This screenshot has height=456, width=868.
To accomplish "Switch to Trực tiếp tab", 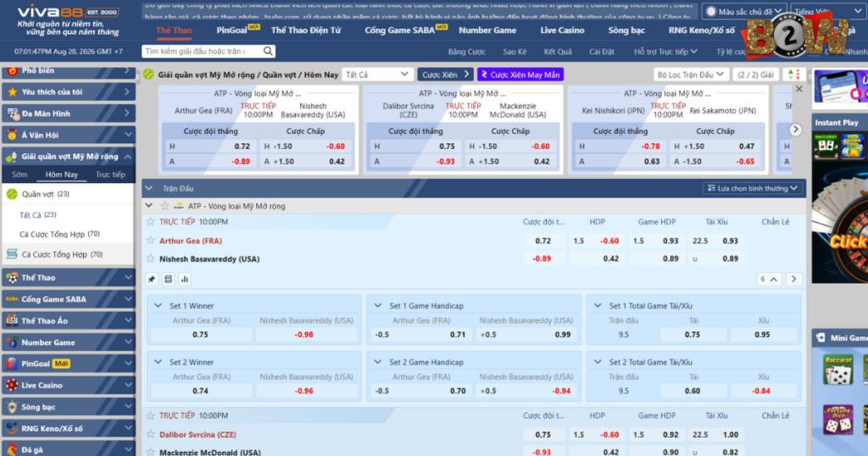I will (110, 175).
